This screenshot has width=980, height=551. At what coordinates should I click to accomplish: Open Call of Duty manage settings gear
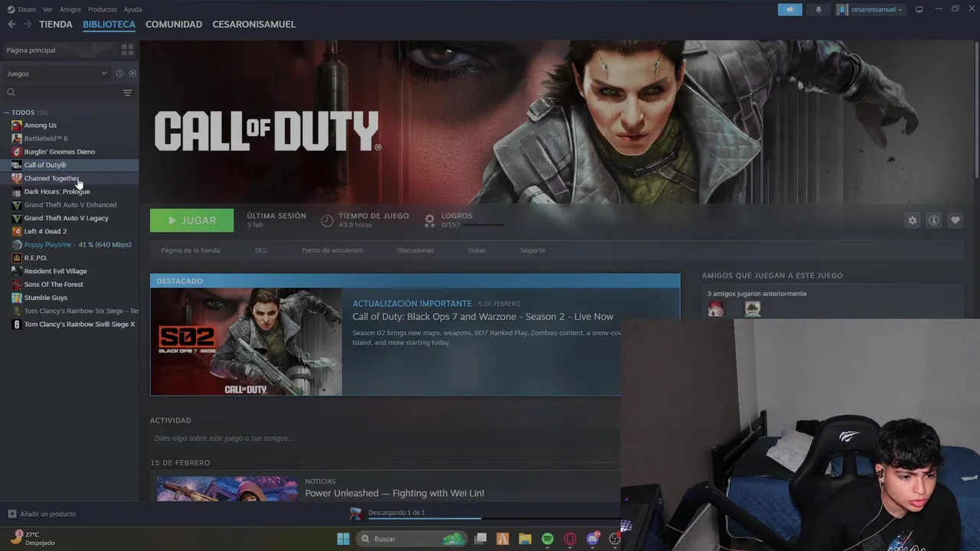coord(912,220)
